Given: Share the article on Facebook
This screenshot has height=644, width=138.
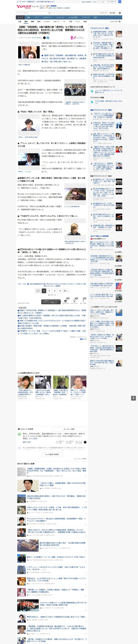Looking at the screenshot, I should 48,38.
